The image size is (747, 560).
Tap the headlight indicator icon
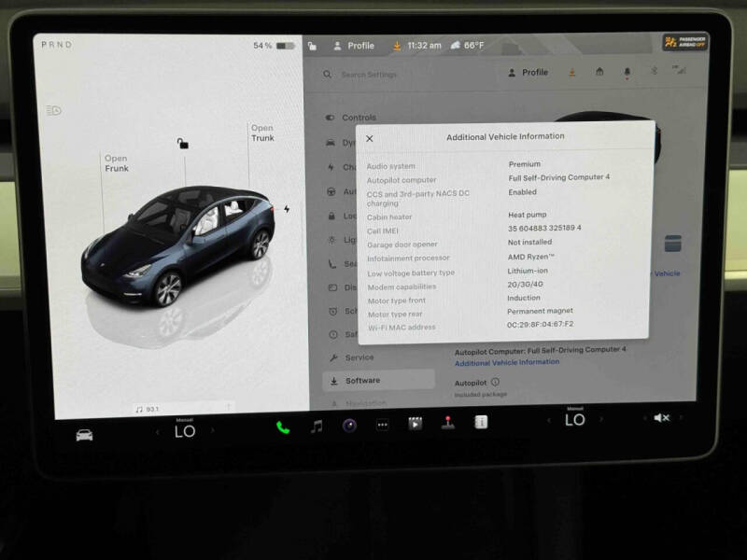(x=54, y=110)
